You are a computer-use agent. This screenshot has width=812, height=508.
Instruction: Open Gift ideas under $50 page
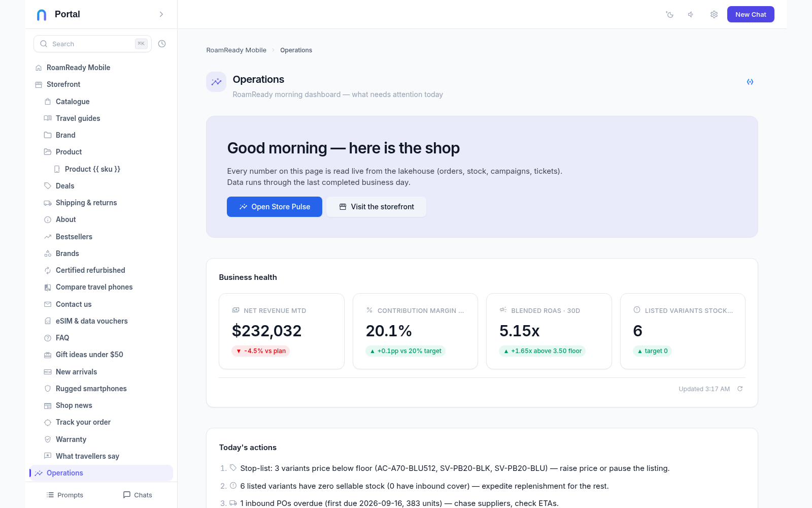point(106,355)
